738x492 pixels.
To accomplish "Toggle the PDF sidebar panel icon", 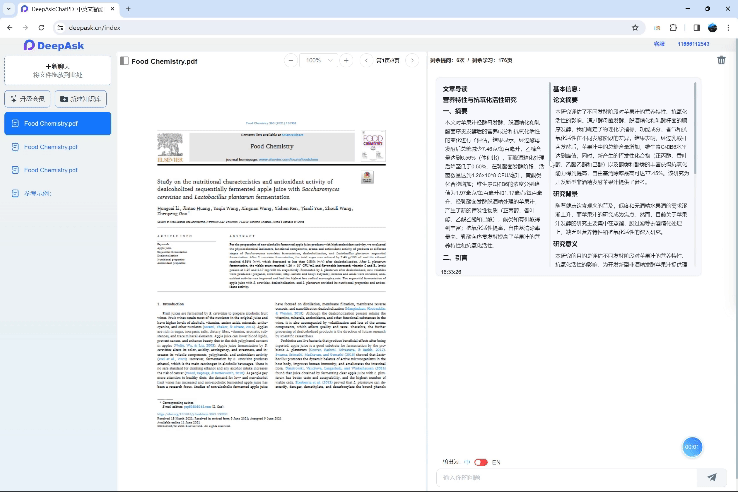I will click(x=124, y=61).
